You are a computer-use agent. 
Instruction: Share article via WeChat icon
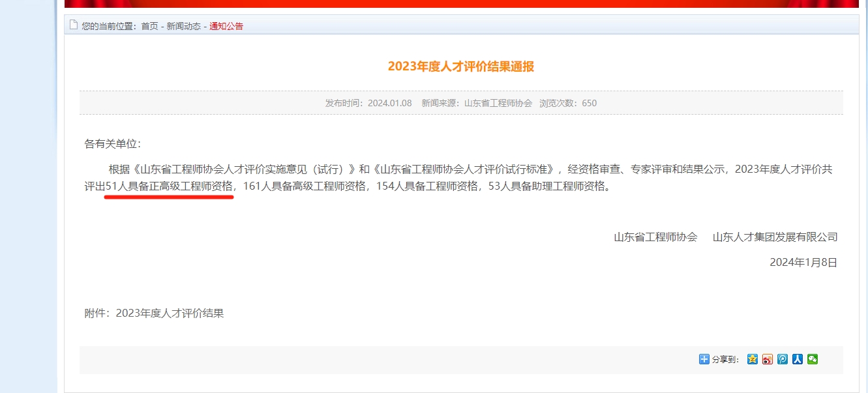[x=813, y=359]
